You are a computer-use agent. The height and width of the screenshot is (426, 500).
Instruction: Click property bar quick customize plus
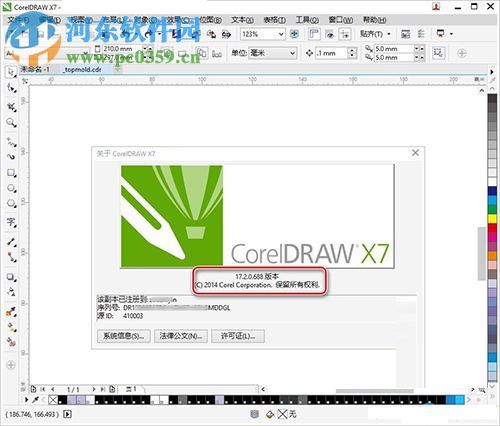pos(462,53)
